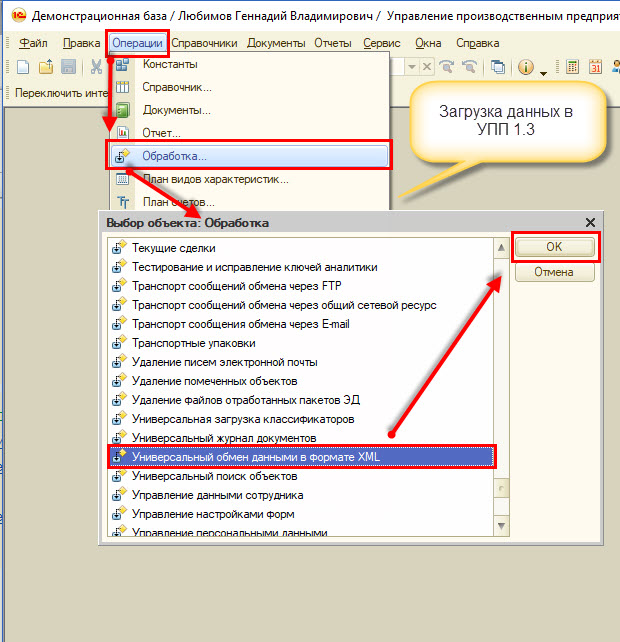Click the list scrollbar down arrow
This screenshot has width=620, height=642.
(x=501, y=526)
